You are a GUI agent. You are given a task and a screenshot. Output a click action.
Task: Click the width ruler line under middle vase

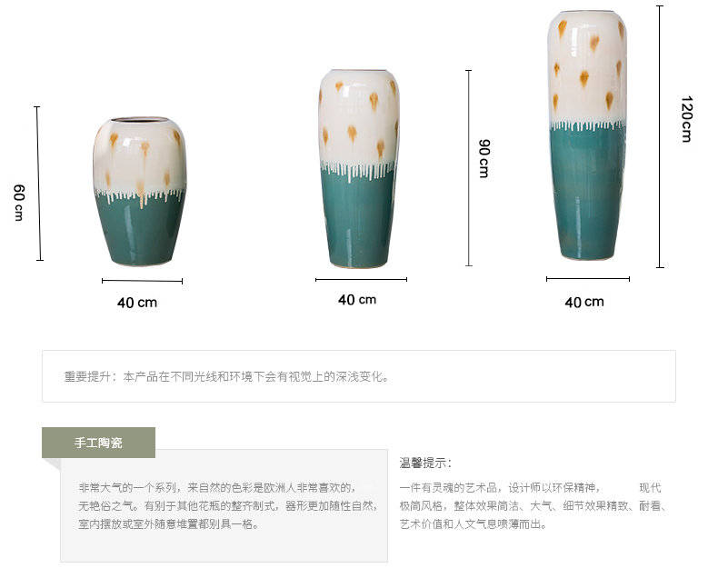pos(361,279)
